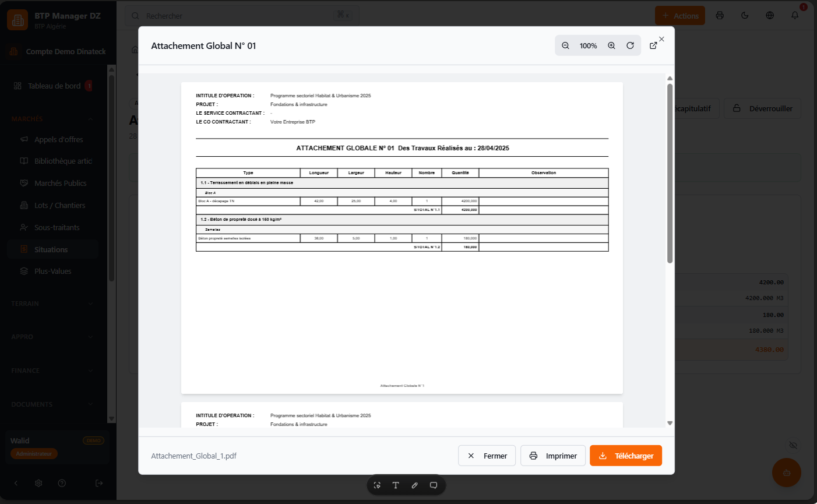
Task: Click the logout icon in sidebar footer
Action: tap(99, 483)
